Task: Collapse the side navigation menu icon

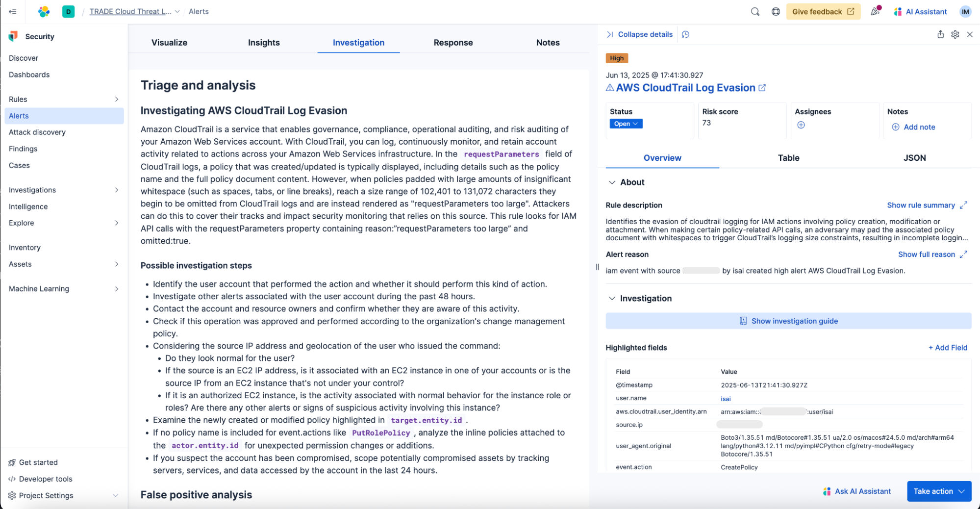Action: (x=13, y=12)
